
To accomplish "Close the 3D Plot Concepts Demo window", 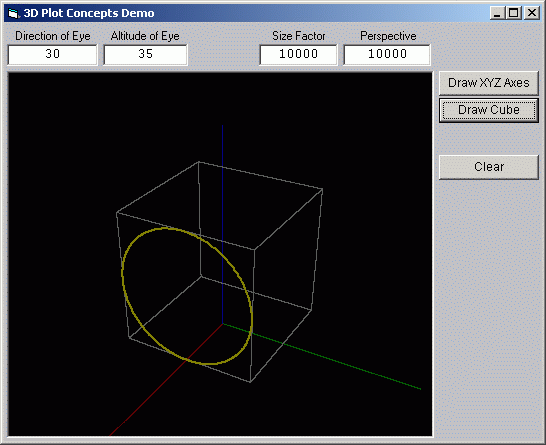I will click(x=532, y=13).
